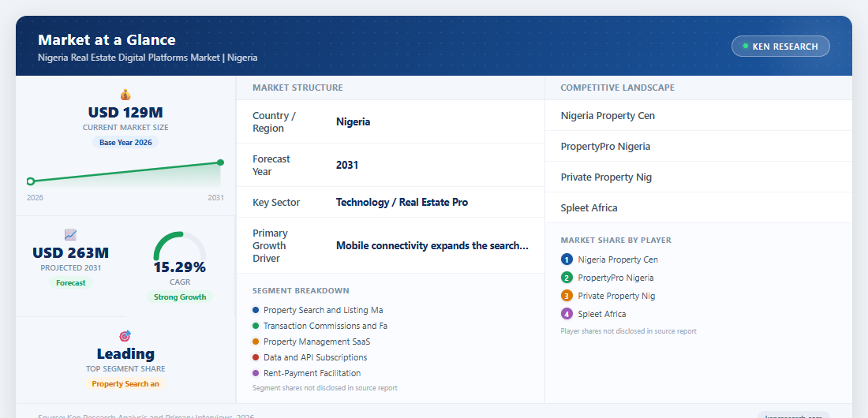Click the purple dot beside Rent-Payment Facilitation

point(256,373)
